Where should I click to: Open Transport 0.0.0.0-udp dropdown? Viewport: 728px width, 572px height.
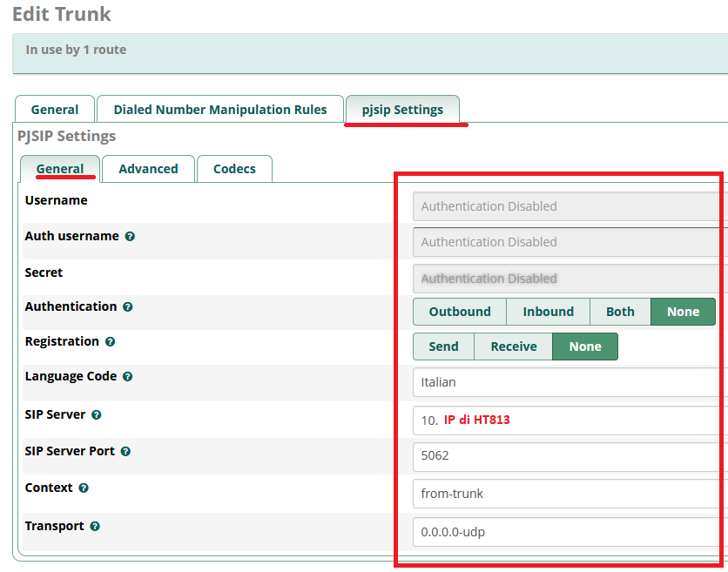click(570, 532)
